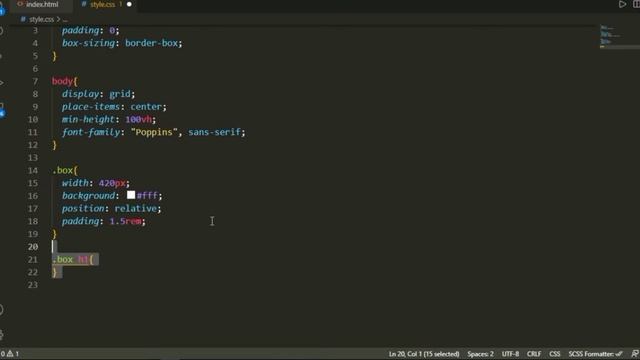The height and width of the screenshot is (360, 640).
Task: Click SCSS Formatter status item
Action: tap(595, 354)
